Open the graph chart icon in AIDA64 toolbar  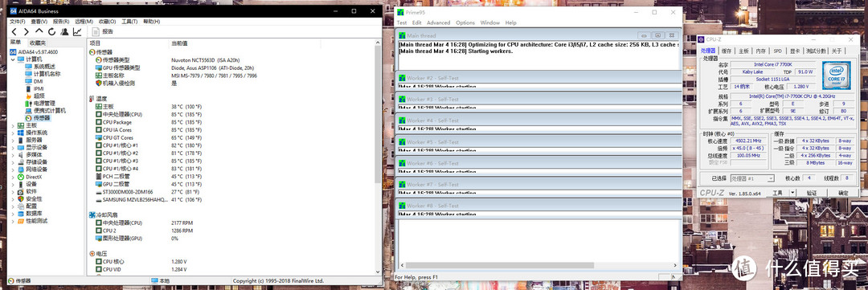(77, 31)
